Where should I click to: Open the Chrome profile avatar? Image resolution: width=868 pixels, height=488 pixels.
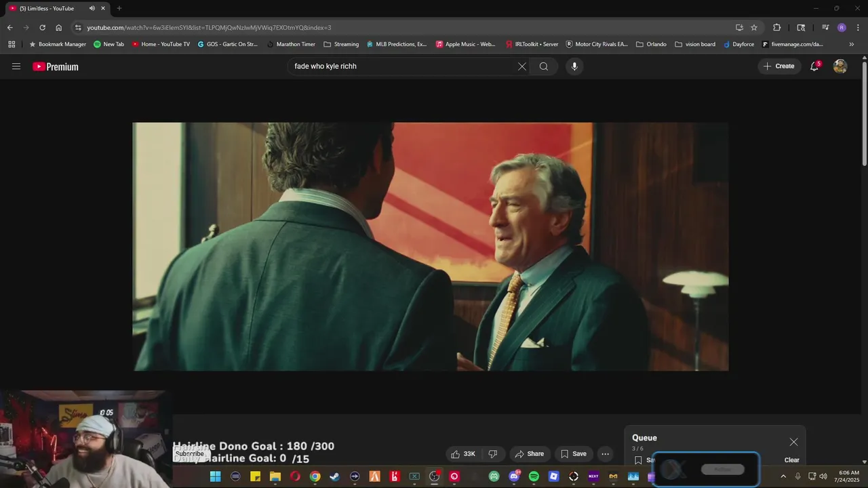click(x=842, y=28)
